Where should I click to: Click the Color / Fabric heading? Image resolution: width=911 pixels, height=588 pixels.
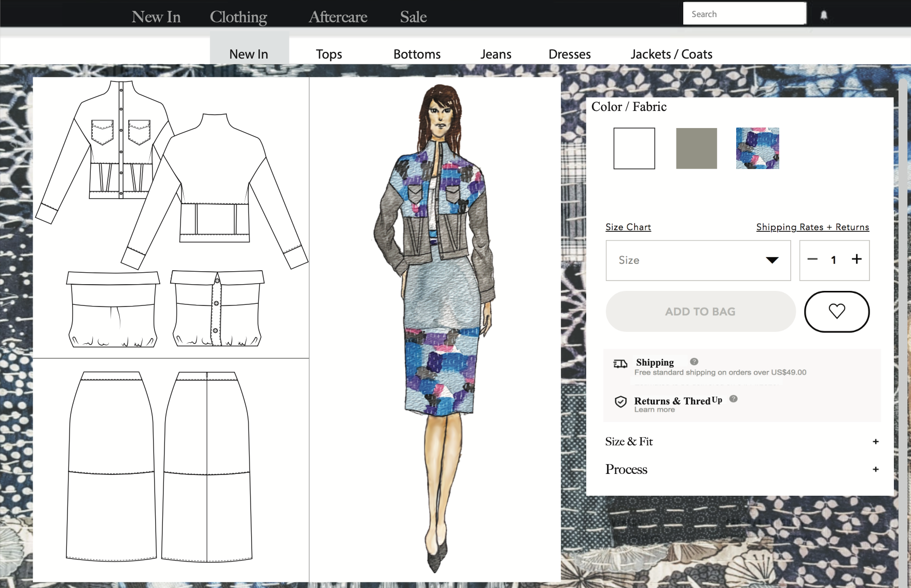(629, 106)
